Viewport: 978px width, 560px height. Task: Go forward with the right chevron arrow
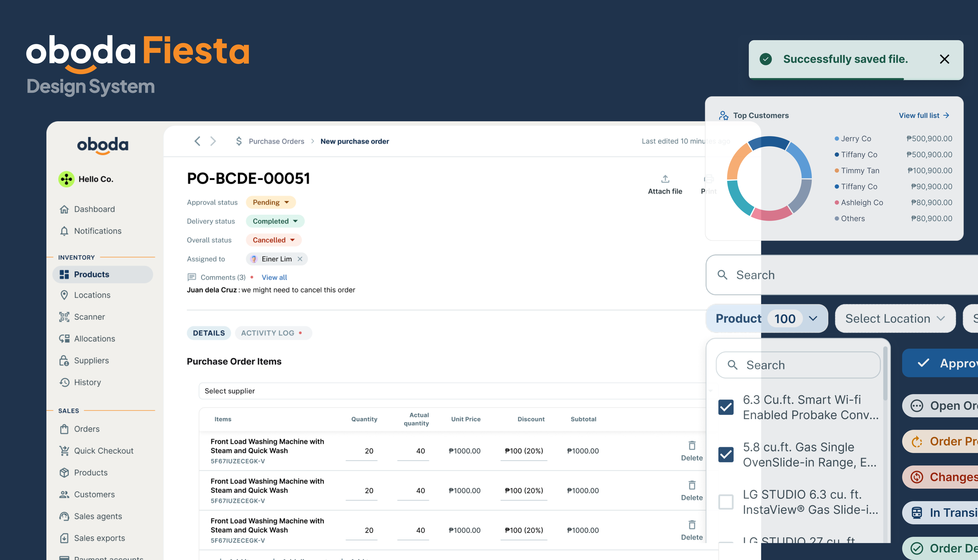(213, 141)
